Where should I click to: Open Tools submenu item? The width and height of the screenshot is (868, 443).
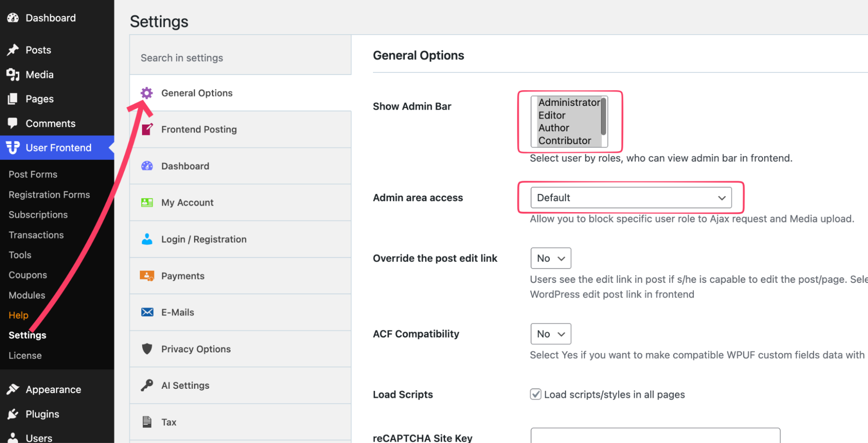tap(20, 255)
